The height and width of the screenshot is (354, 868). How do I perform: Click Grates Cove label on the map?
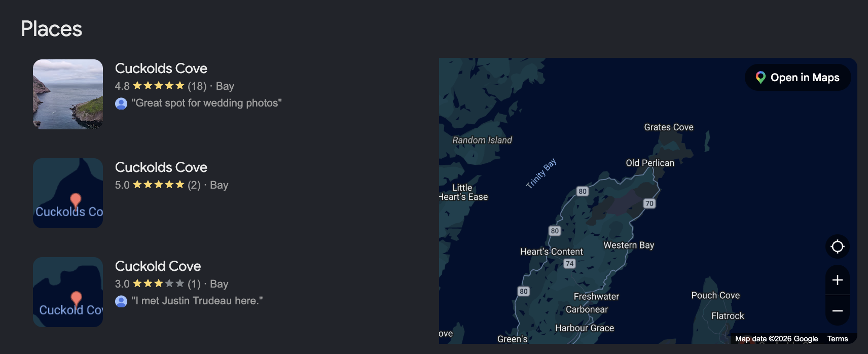coord(668,127)
